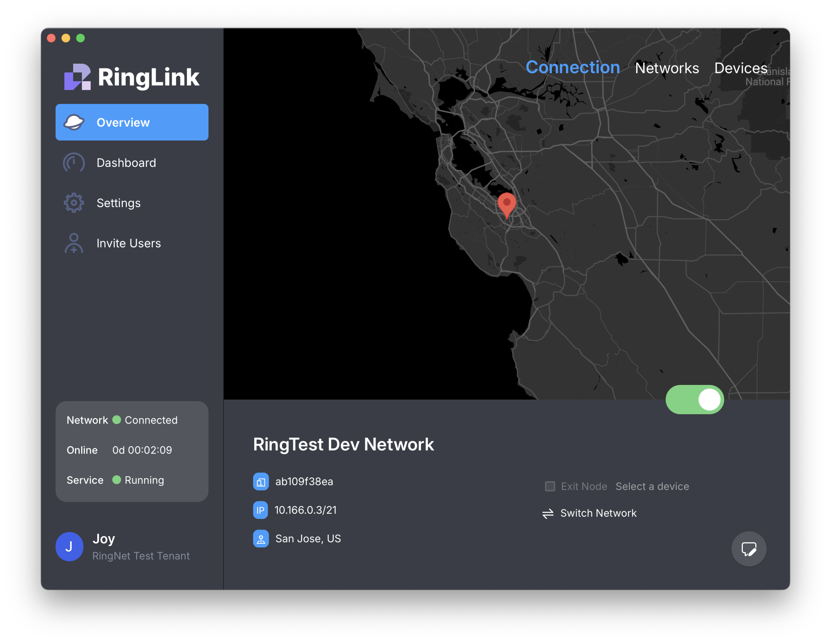The width and height of the screenshot is (831, 644).
Task: Click the online time 0d 00:02:09
Action: (142, 450)
